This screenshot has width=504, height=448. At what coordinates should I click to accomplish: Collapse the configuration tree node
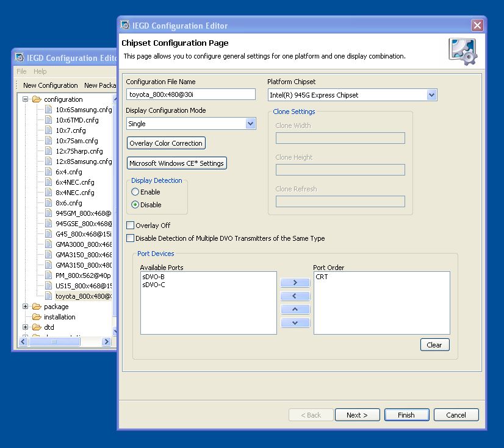coord(26,99)
